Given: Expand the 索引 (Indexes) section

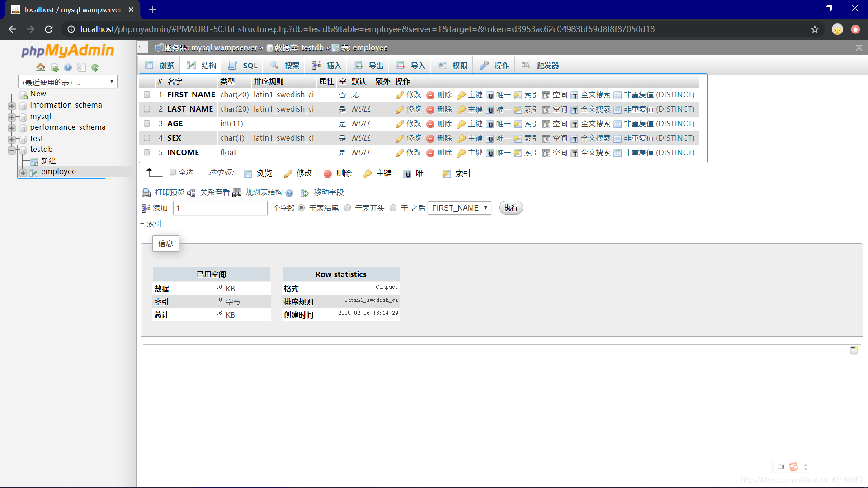Looking at the screenshot, I should click(150, 223).
